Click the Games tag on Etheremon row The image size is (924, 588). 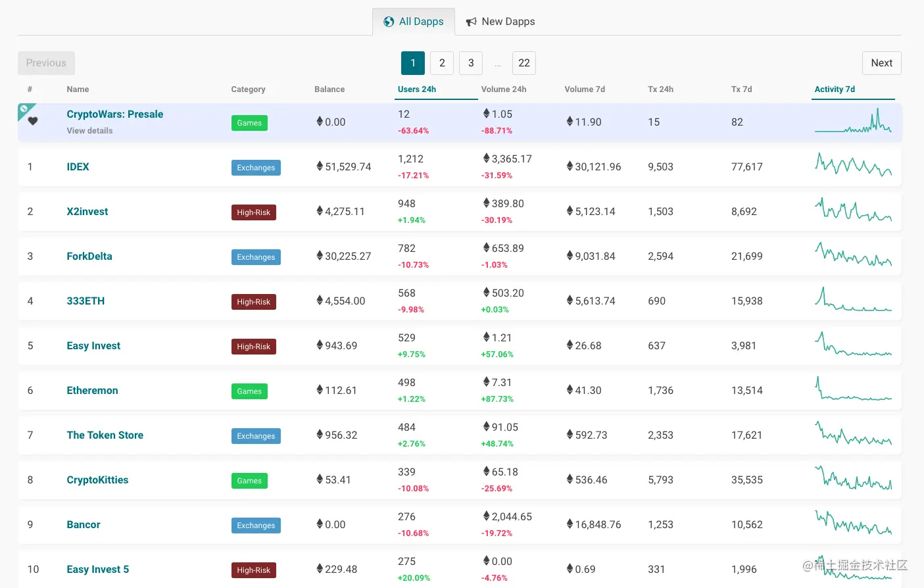(249, 391)
